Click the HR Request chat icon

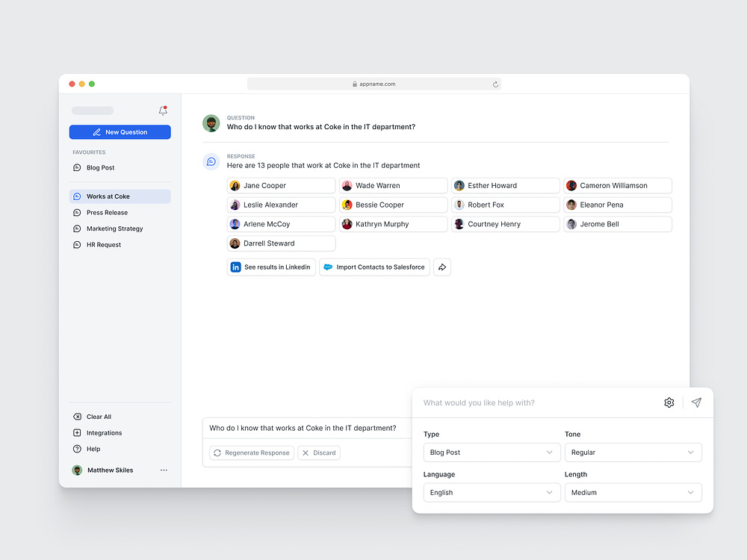coord(77,245)
